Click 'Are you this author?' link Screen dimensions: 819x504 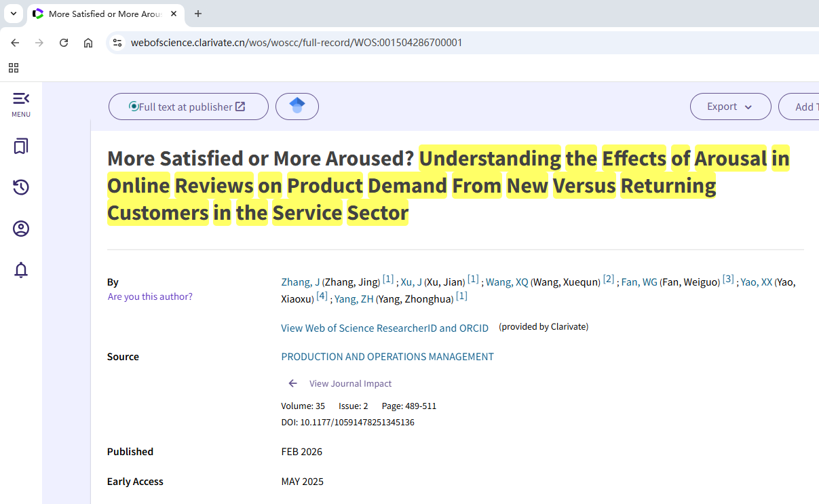point(150,296)
